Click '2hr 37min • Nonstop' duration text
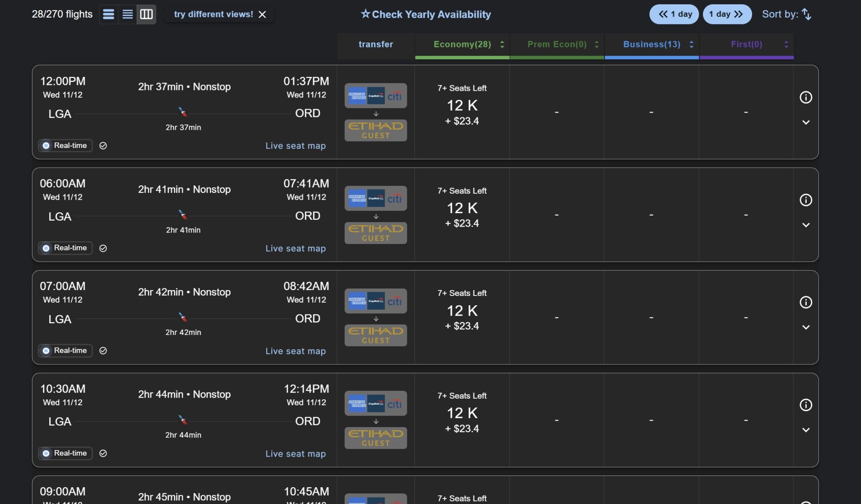 [x=185, y=87]
